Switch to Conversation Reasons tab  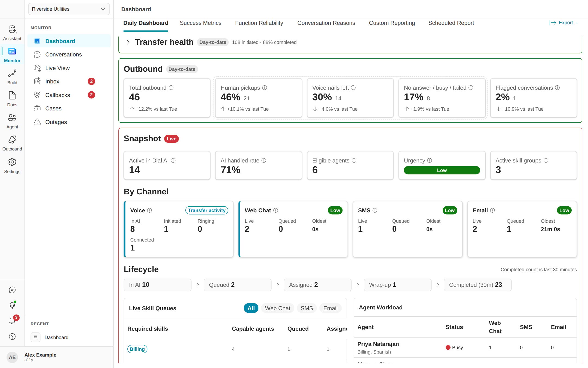[326, 23]
